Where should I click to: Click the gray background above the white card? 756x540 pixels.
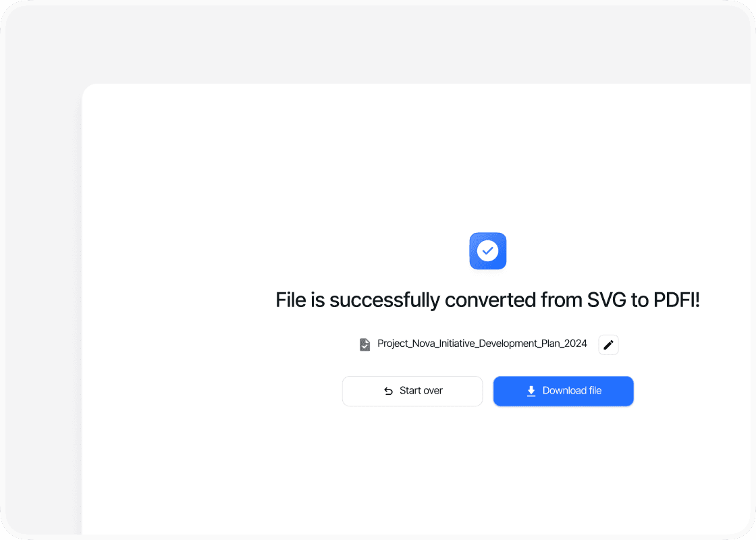pos(378,44)
